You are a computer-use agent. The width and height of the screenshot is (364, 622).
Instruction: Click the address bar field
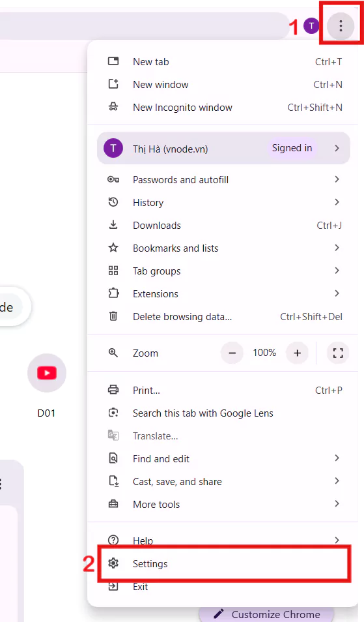[145, 26]
